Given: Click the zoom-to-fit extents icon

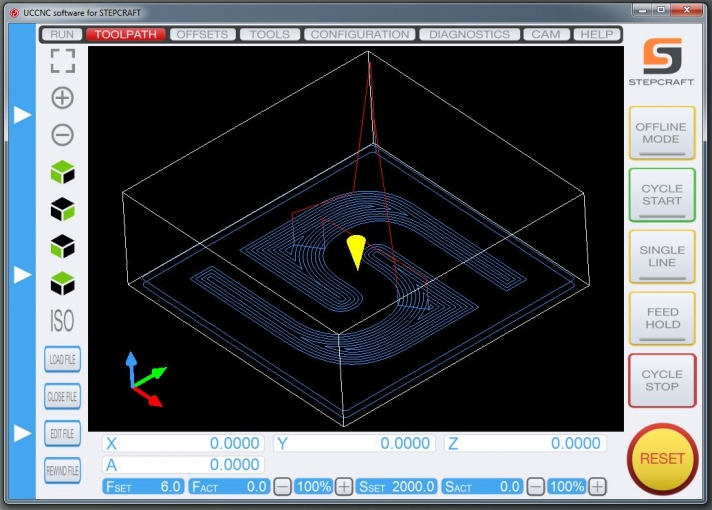Looking at the screenshot, I should pyautogui.click(x=62, y=60).
